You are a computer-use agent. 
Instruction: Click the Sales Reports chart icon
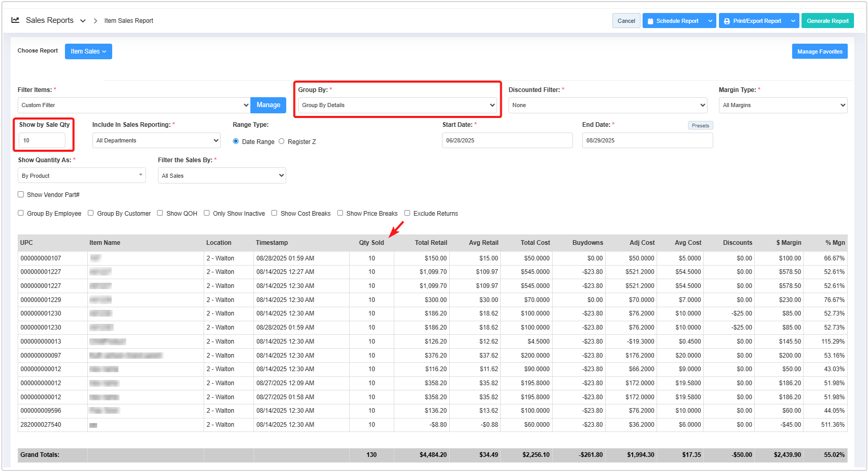click(16, 20)
